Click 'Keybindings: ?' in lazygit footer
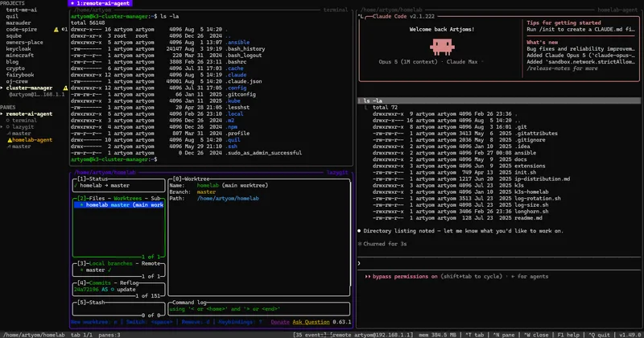Image resolution: width=644 pixels, height=338 pixels. point(240,322)
